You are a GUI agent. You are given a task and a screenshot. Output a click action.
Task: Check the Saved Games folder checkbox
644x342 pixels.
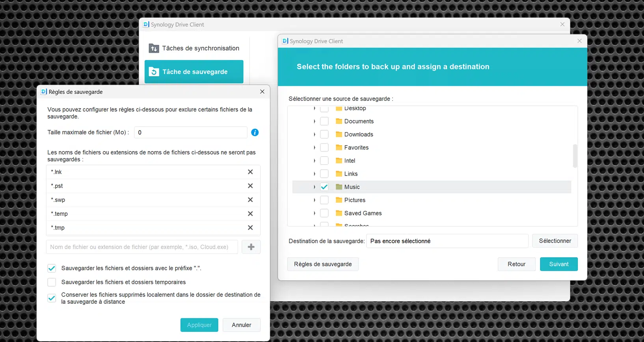(324, 213)
